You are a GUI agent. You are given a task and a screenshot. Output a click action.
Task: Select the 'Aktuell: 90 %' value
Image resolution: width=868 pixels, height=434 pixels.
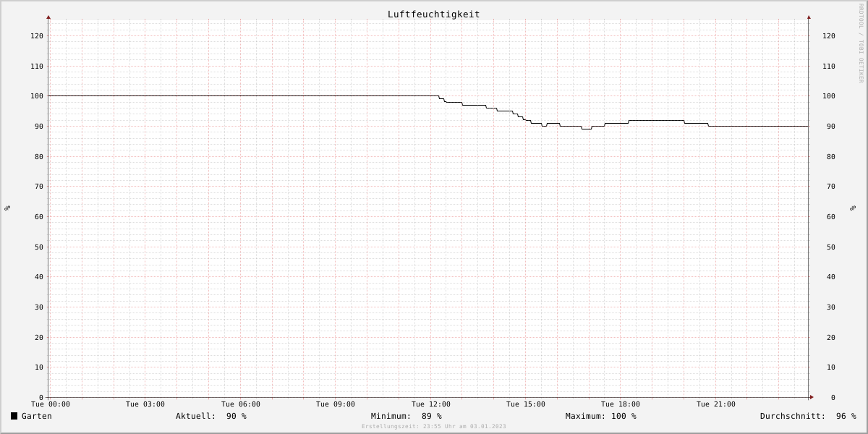pos(211,416)
